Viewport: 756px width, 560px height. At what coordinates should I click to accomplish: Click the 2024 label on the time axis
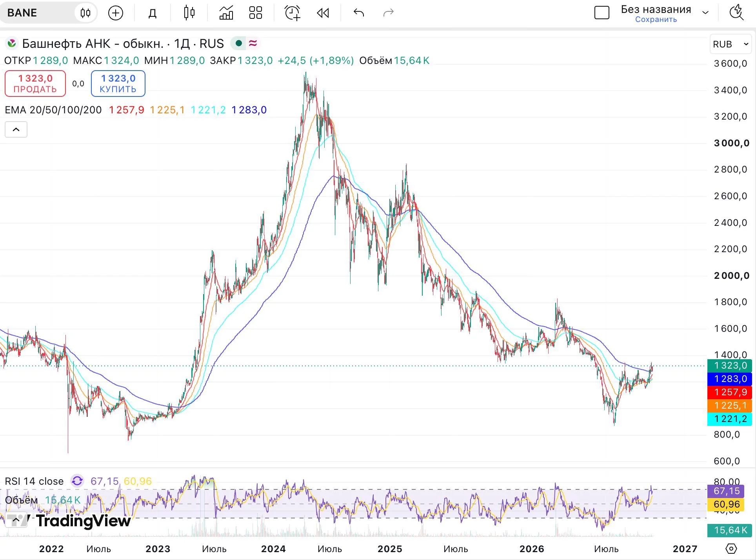[x=273, y=549]
